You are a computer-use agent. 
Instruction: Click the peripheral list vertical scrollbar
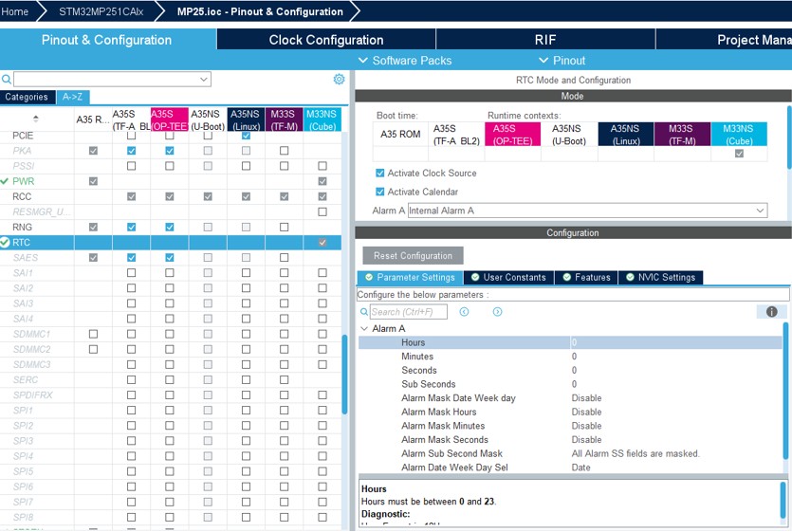point(345,374)
